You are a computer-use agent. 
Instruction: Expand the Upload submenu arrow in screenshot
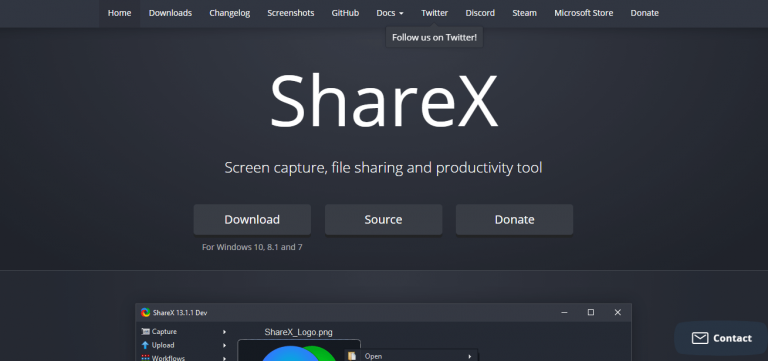[x=224, y=345]
